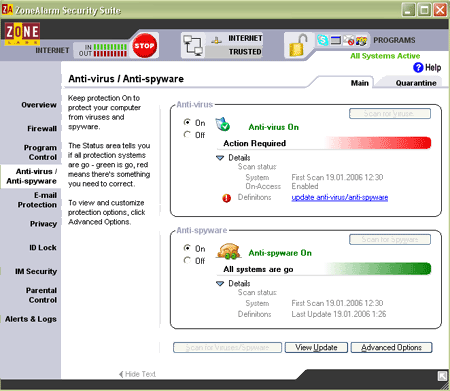Collapse Anti-virus Details triangle
450x391 pixels.
coord(220,158)
